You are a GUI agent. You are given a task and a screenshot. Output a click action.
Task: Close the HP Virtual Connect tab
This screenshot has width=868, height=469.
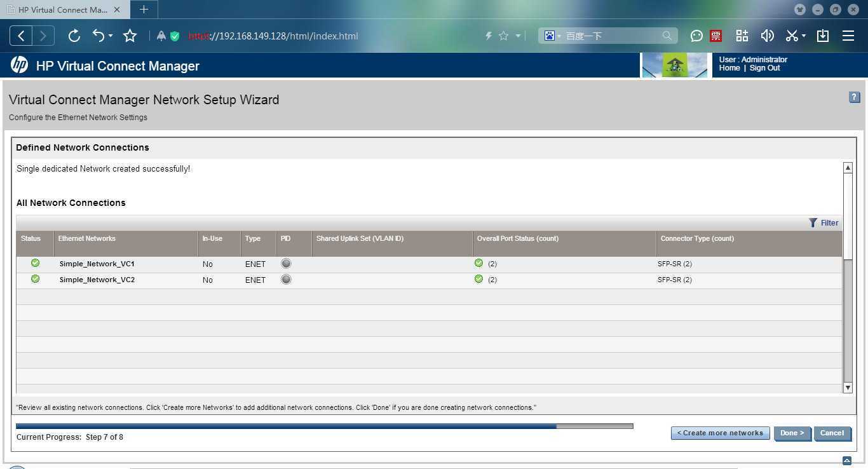tap(116, 10)
